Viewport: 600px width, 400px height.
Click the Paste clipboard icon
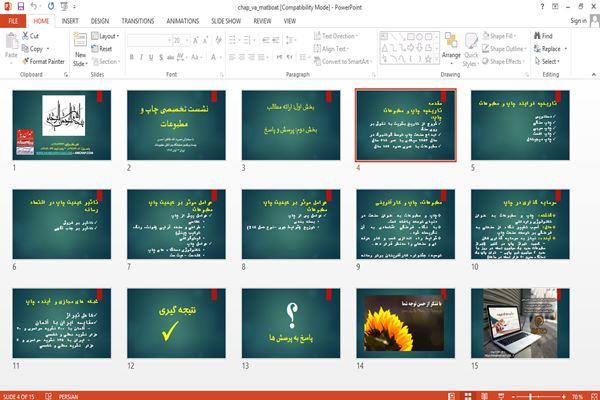tap(11, 41)
